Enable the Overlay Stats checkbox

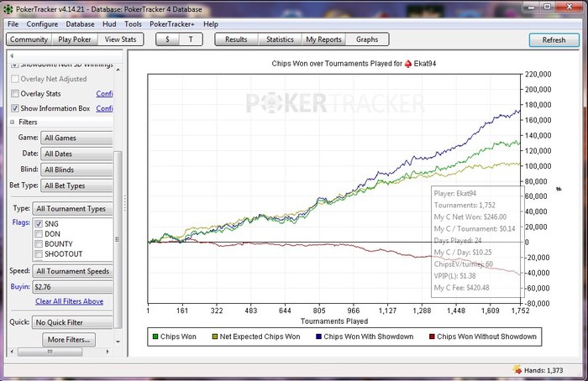tap(15, 93)
